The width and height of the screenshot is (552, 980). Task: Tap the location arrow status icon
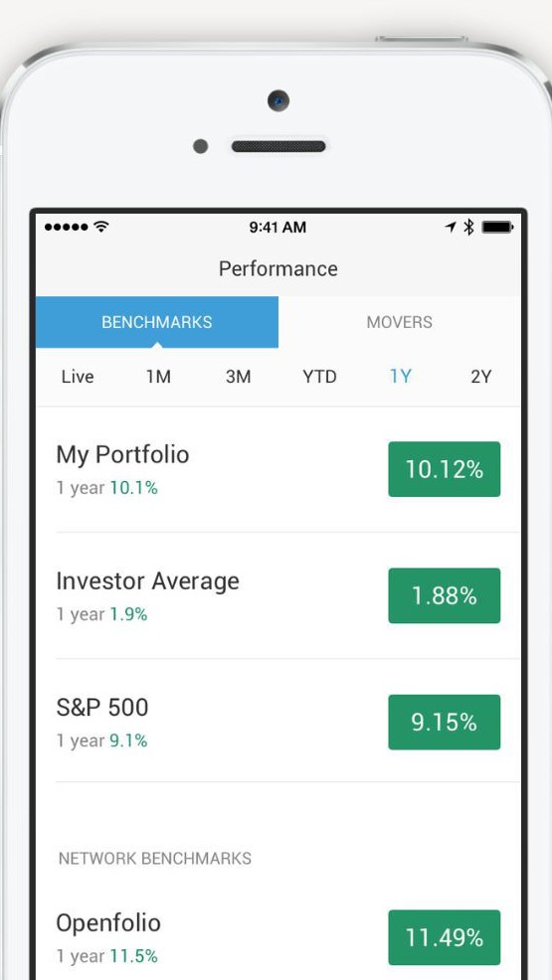(x=451, y=227)
